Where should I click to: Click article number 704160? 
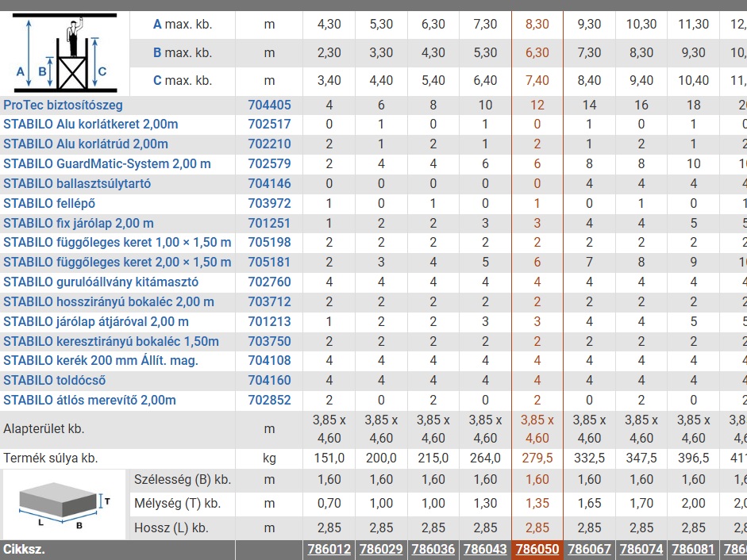pos(269,381)
